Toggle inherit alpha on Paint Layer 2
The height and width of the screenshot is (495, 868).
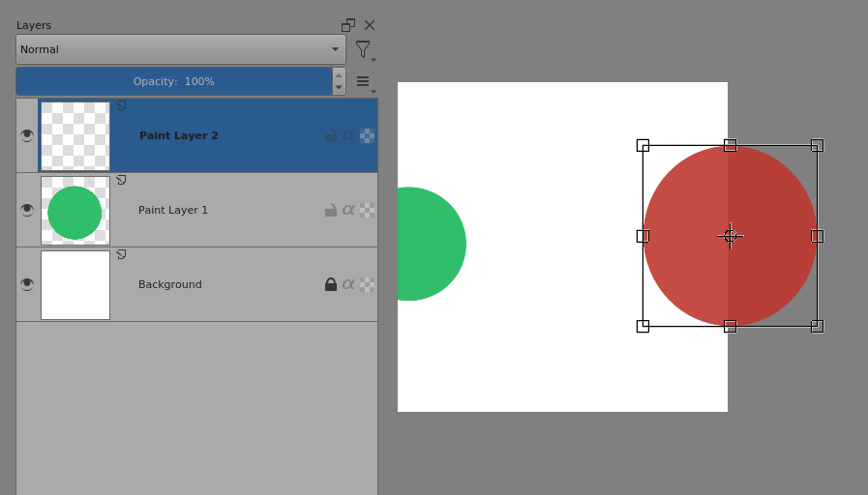click(x=348, y=135)
